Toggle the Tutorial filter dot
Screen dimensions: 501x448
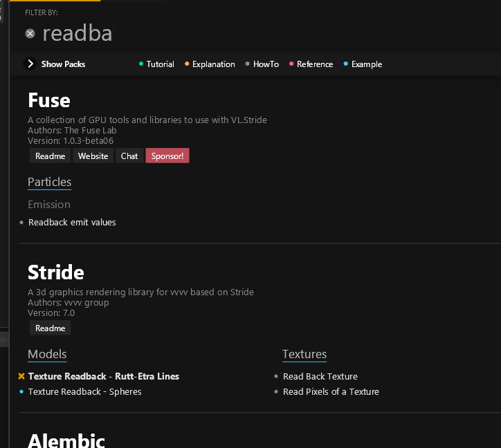click(x=141, y=64)
